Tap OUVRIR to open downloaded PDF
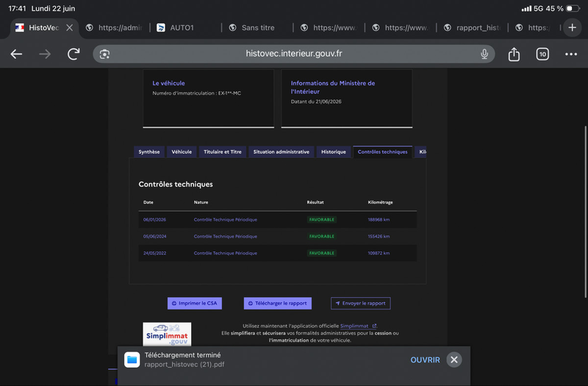The width and height of the screenshot is (588, 386). tap(425, 360)
